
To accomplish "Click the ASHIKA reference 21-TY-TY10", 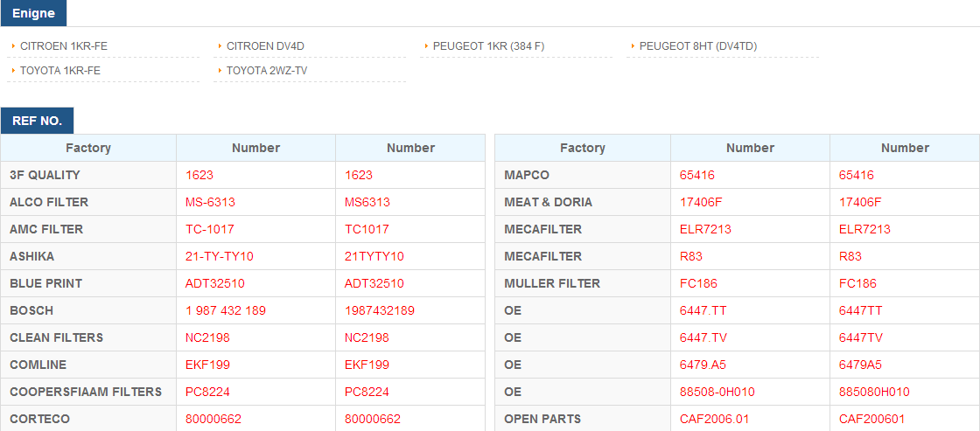I will click(x=220, y=256).
